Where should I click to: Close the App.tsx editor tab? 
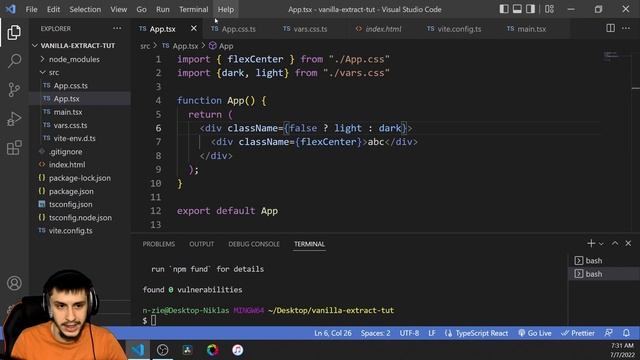[x=193, y=29]
